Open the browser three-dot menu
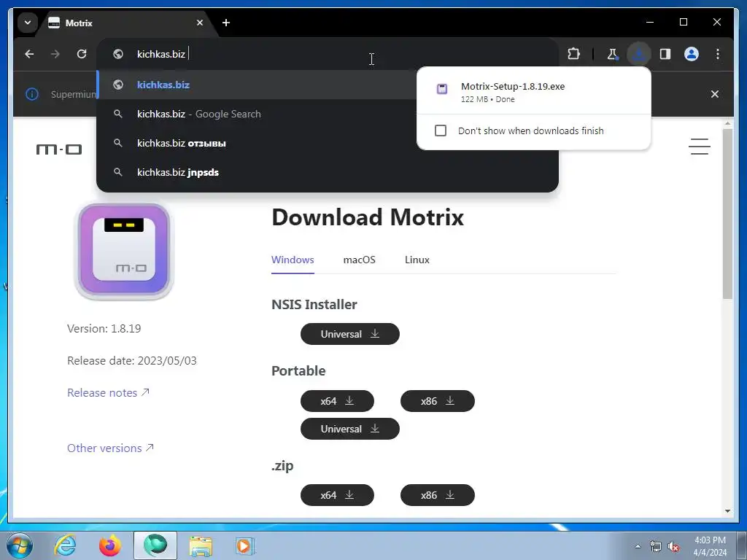The width and height of the screenshot is (747, 560). pyautogui.click(x=718, y=54)
